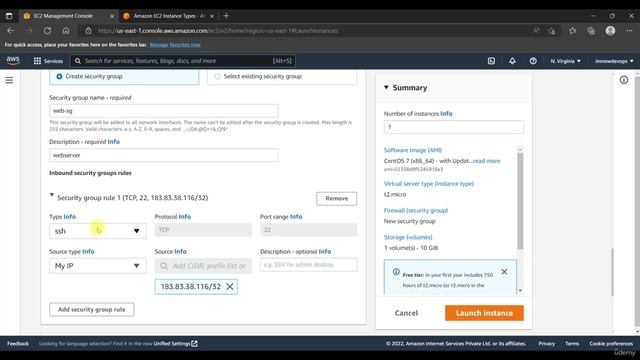Remove the 183.83.38.116/32 source chip
The width and height of the screenshot is (640, 360).
tap(230, 287)
